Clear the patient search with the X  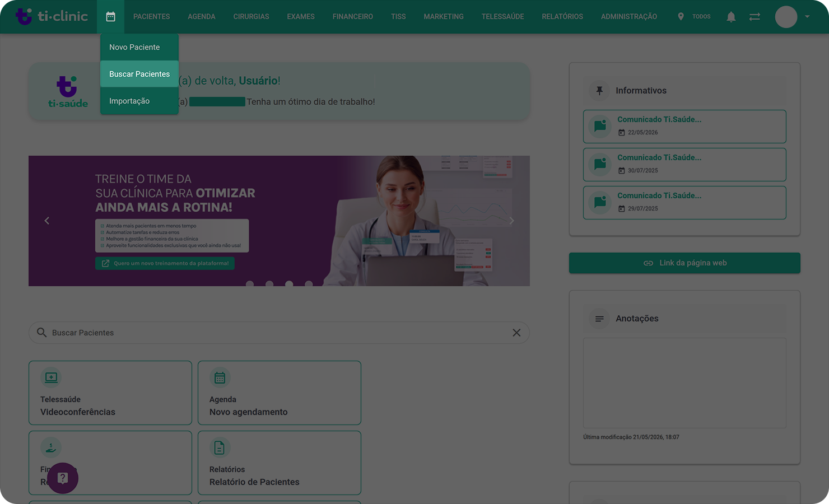click(516, 333)
